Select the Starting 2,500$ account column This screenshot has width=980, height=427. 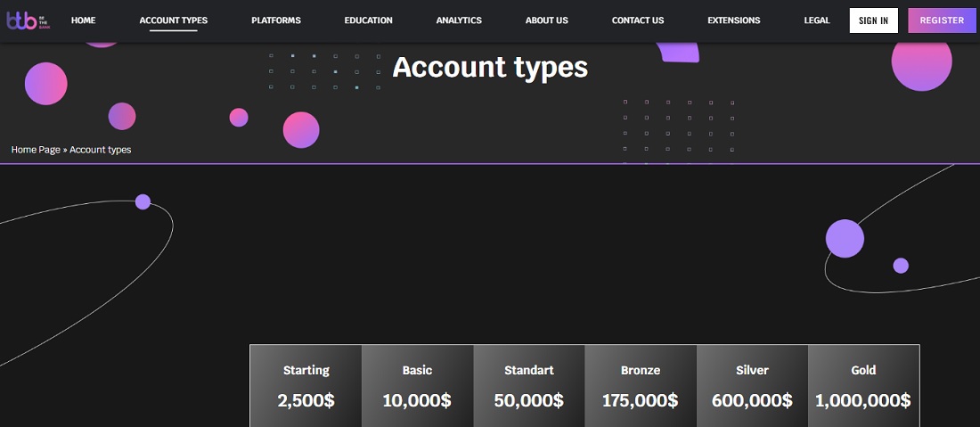(x=306, y=386)
